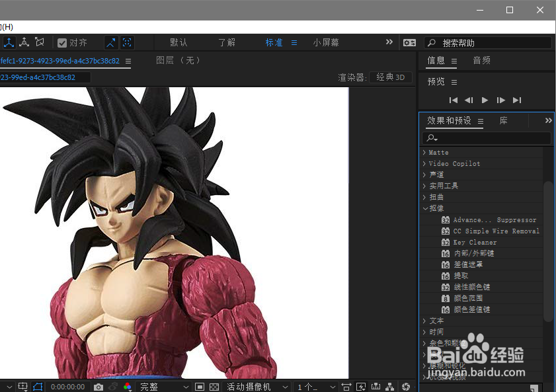
Task: Open the sync settings icon
Action: tap(409, 43)
